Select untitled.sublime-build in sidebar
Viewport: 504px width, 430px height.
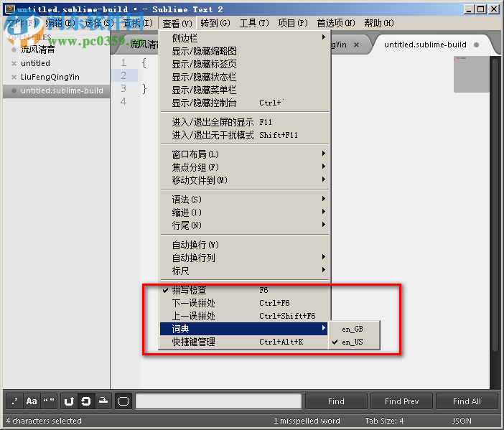click(56, 90)
